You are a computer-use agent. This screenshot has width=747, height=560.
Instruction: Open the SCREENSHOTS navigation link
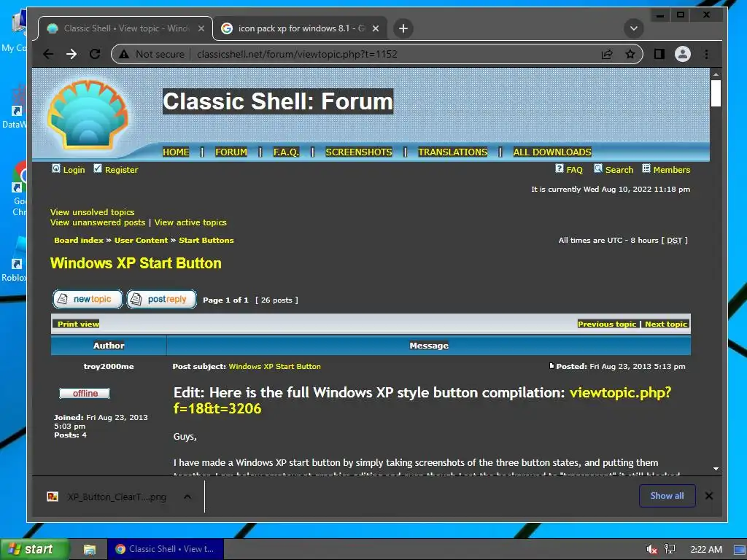click(359, 152)
